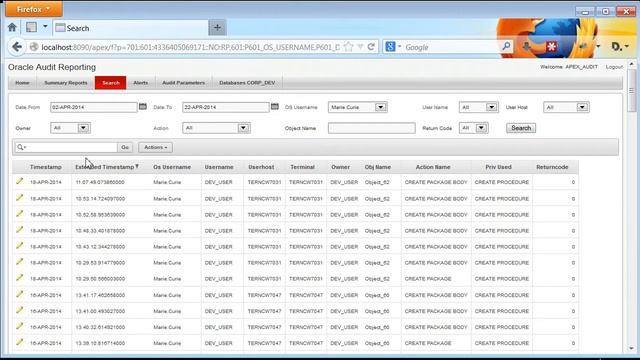The height and width of the screenshot is (360, 640).
Task: Open the Action dropdown
Action: click(x=216, y=128)
